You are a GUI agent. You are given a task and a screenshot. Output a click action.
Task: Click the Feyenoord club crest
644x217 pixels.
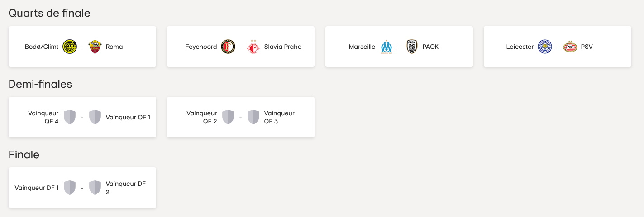click(228, 47)
